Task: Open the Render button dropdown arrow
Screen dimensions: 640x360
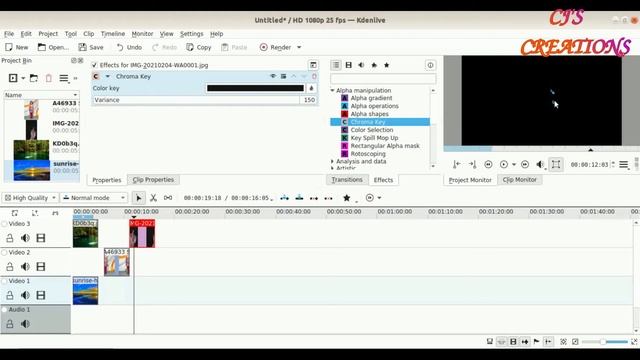Action: [299, 47]
